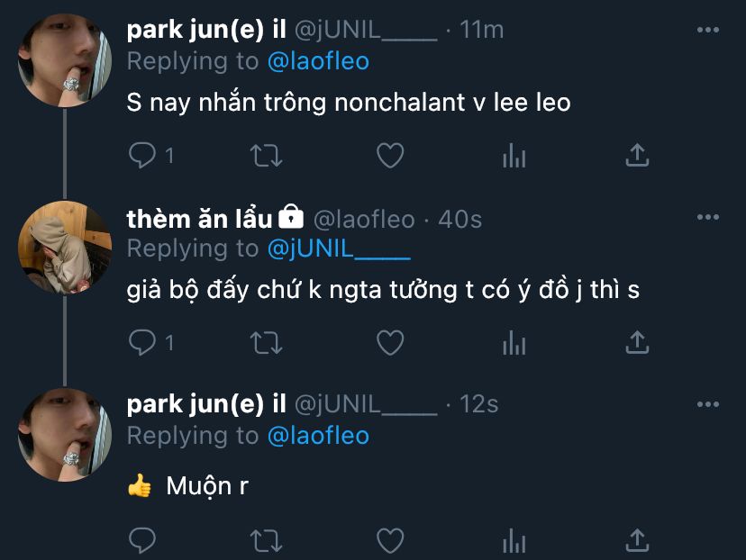Retweet the 'S nay nhắn trông nonchalant' tweet
The height and width of the screenshot is (560, 746).
(x=266, y=156)
